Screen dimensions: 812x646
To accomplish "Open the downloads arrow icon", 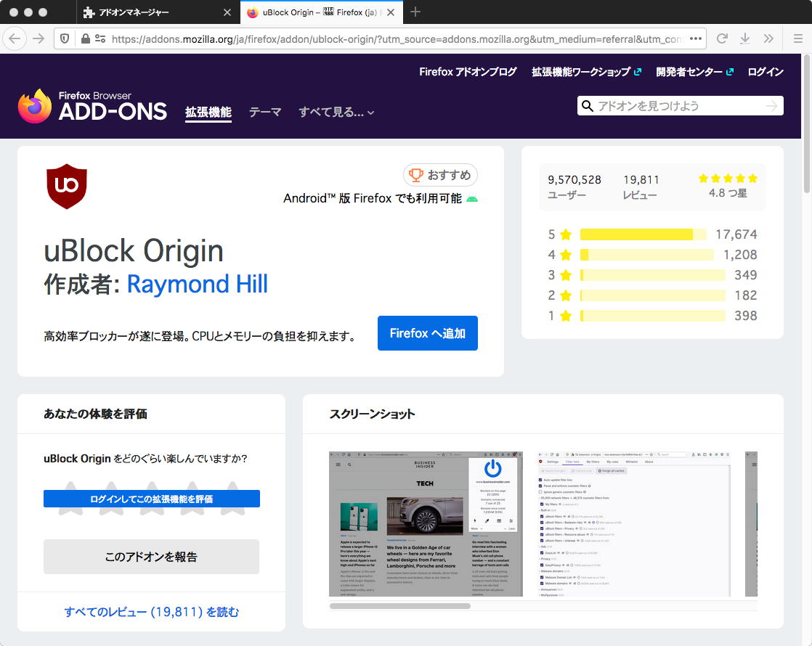I will pos(745,38).
